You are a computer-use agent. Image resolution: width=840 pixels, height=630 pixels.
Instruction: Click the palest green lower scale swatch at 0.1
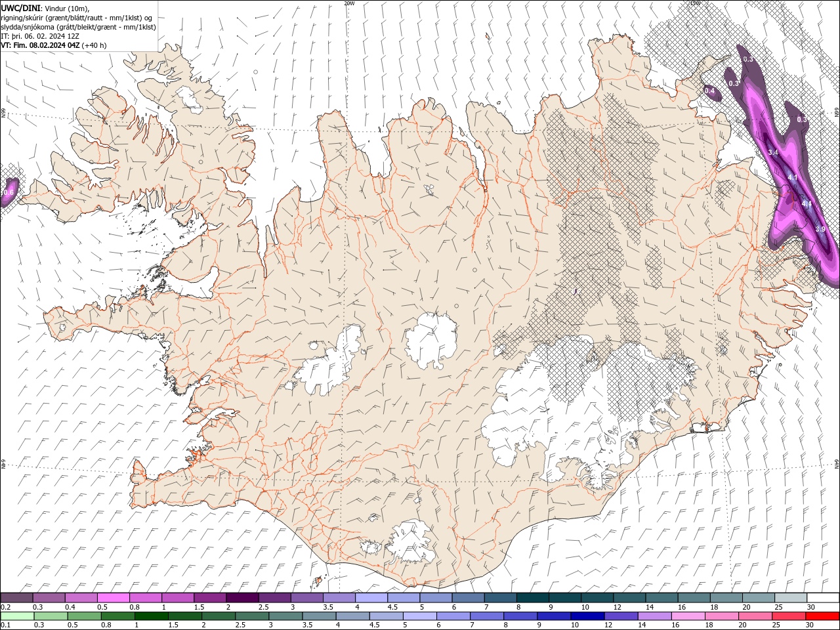pos(18,616)
